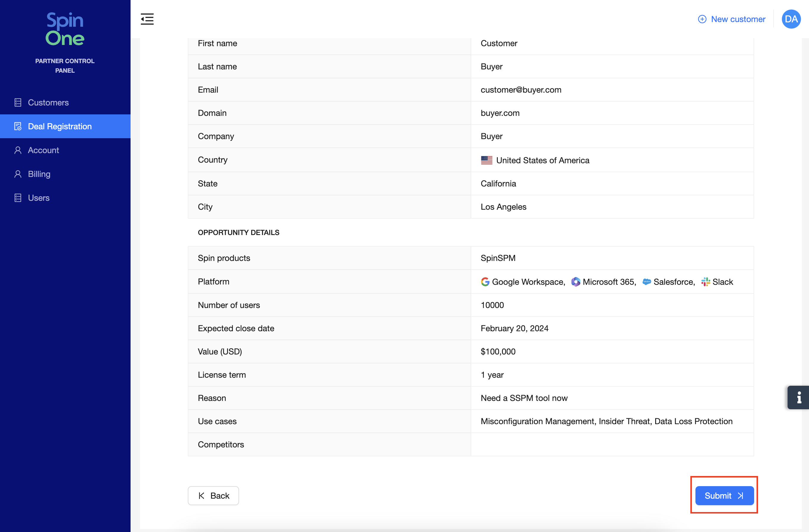Screen dimensions: 809x532
Task: Open the DA user avatar menu
Action: (x=791, y=19)
